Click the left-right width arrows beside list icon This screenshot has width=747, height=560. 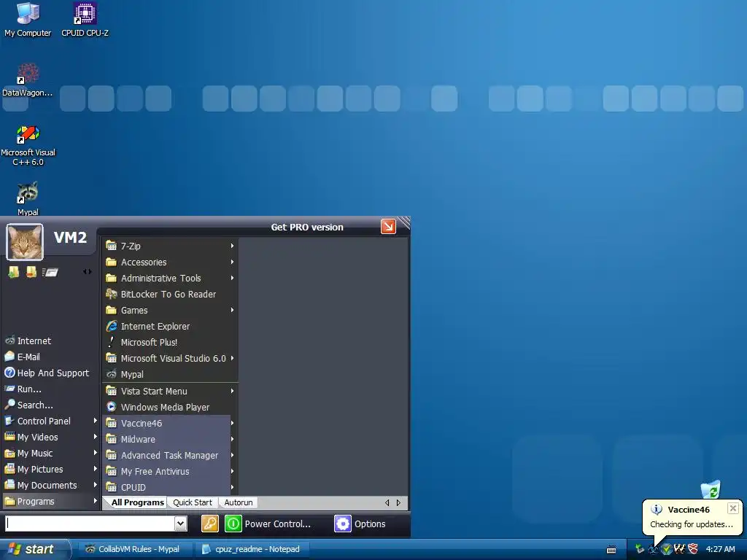[88, 272]
